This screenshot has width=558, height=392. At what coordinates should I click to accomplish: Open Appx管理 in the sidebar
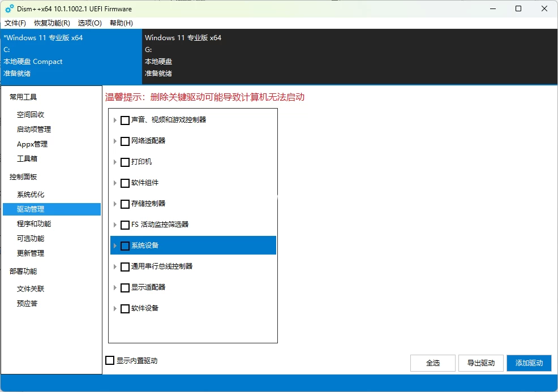(32, 144)
